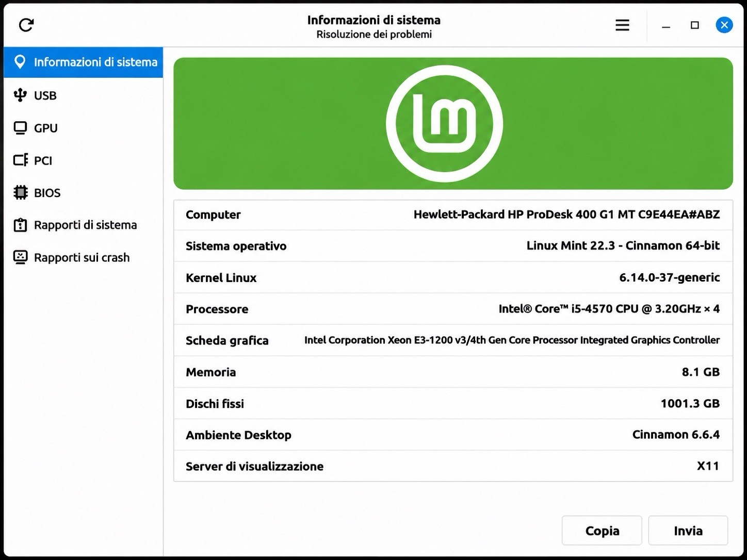This screenshot has width=747, height=560.
Task: Click the Informazioni di sistema window title
Action: point(374,20)
